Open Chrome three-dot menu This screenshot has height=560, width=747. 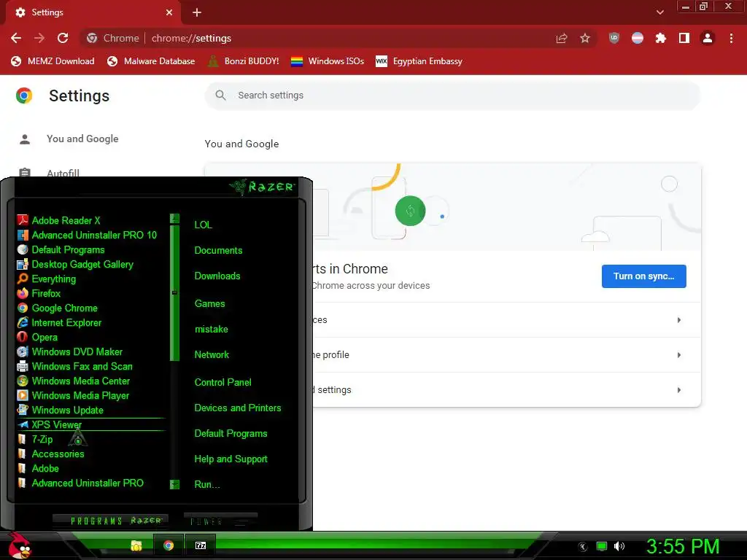pyautogui.click(x=731, y=38)
